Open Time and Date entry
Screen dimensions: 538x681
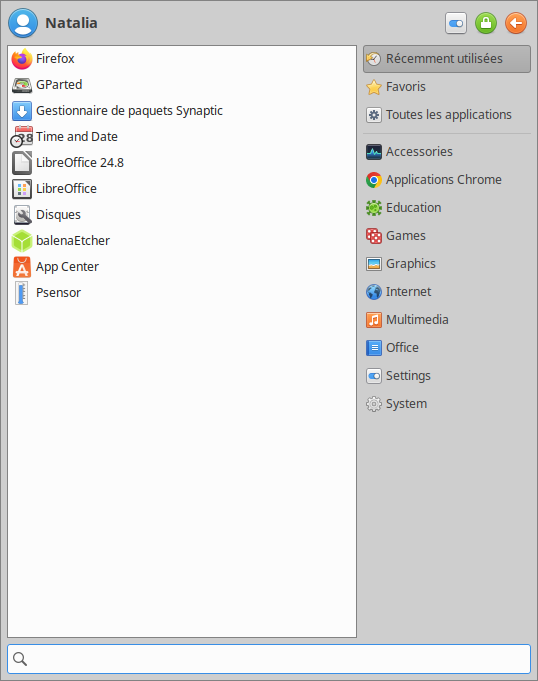(77, 137)
